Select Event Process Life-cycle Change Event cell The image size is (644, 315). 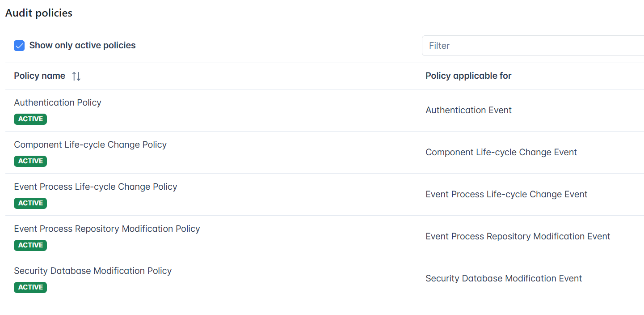click(x=506, y=194)
